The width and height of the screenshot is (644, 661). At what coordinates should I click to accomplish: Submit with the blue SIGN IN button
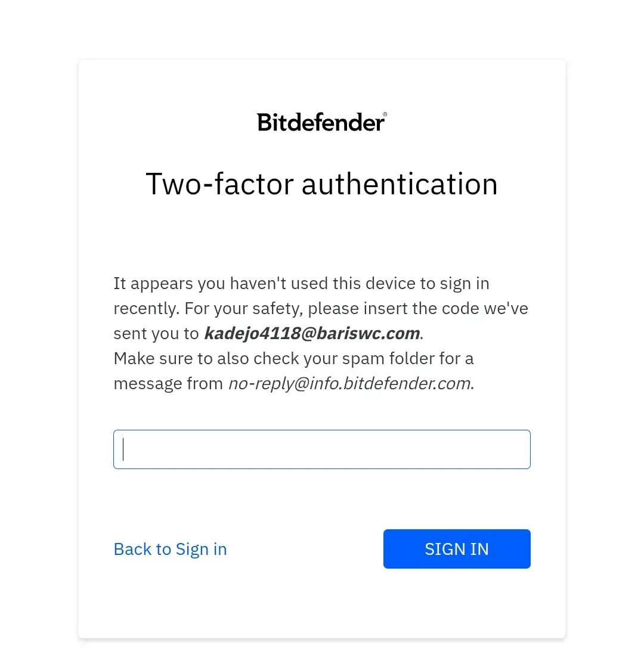click(x=457, y=549)
